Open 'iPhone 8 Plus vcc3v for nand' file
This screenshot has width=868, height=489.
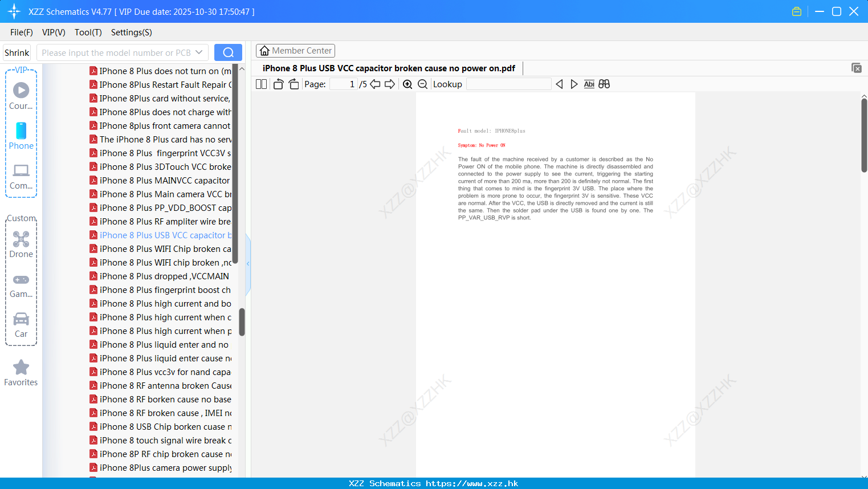[161, 372]
